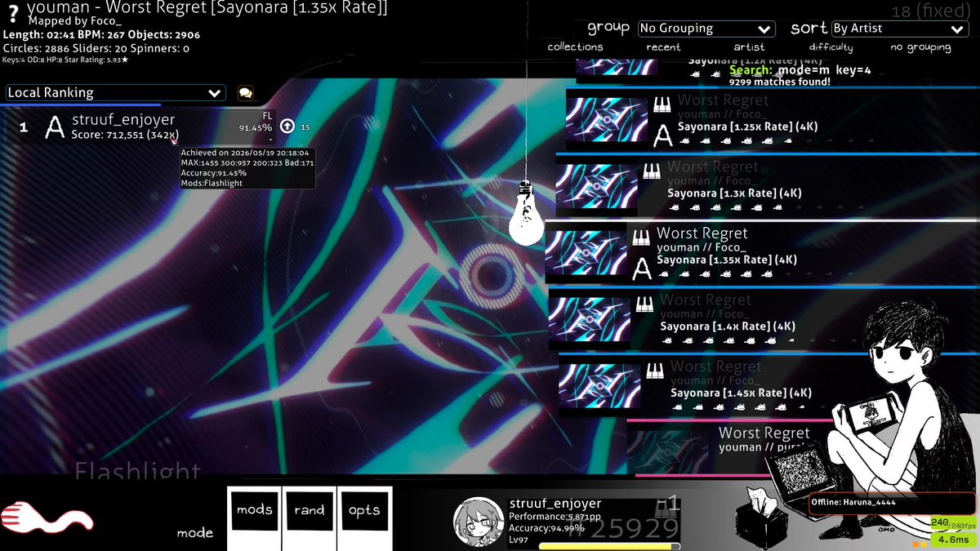This screenshot has height=551, width=980.
Task: Open the mods selection button
Action: tap(254, 518)
